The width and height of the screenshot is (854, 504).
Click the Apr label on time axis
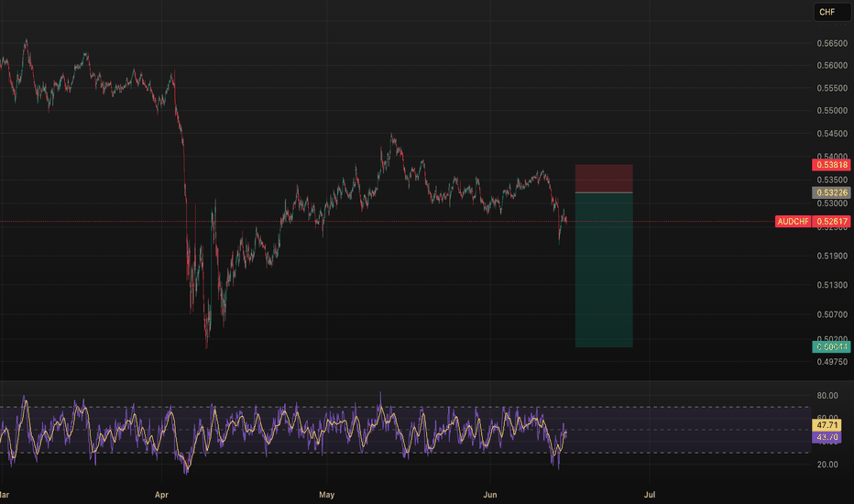click(x=161, y=495)
